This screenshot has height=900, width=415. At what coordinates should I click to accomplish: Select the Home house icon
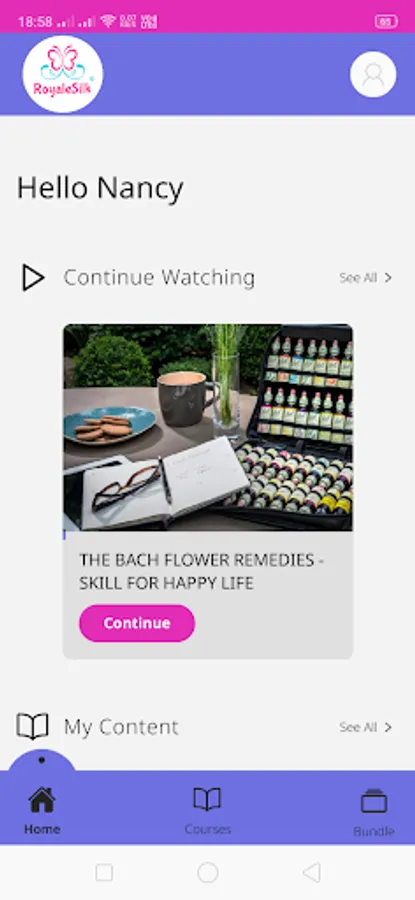coord(42,800)
